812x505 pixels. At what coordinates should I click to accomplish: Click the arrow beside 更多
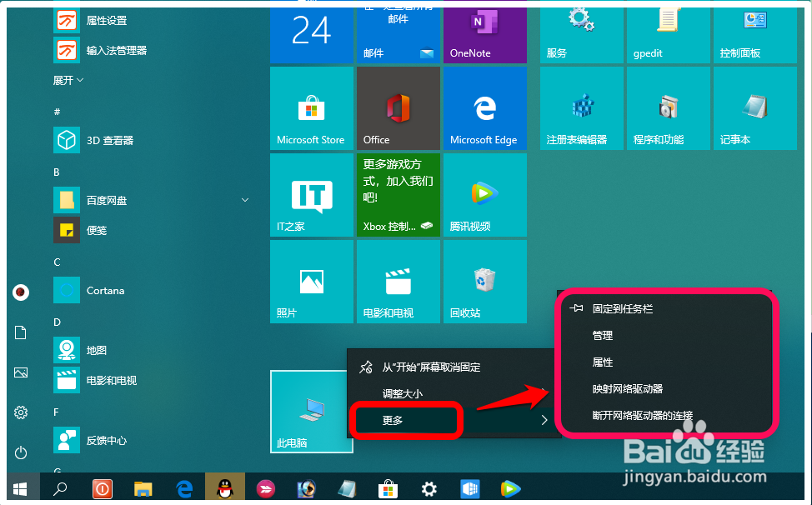pyautogui.click(x=544, y=420)
